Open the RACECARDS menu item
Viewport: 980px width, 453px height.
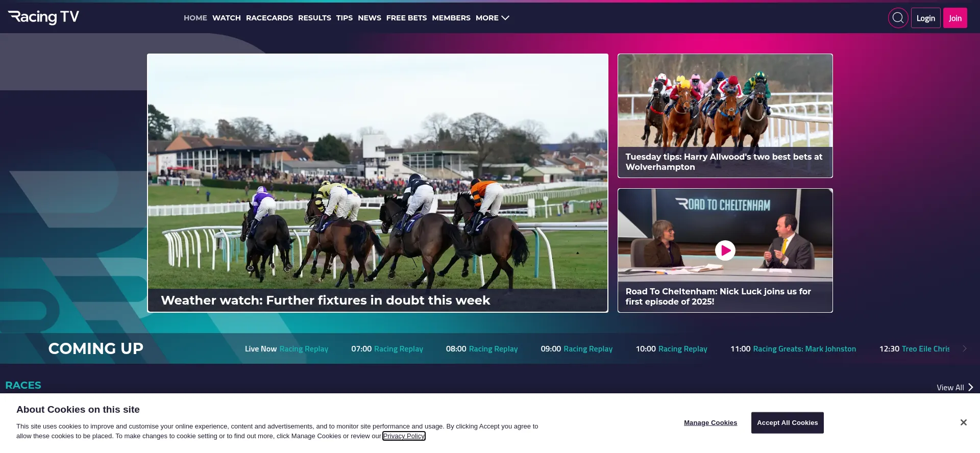tap(269, 18)
